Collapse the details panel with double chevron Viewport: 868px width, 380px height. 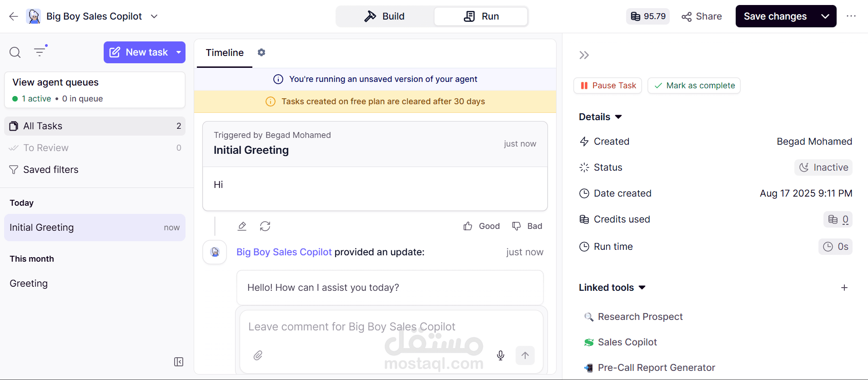tap(584, 55)
